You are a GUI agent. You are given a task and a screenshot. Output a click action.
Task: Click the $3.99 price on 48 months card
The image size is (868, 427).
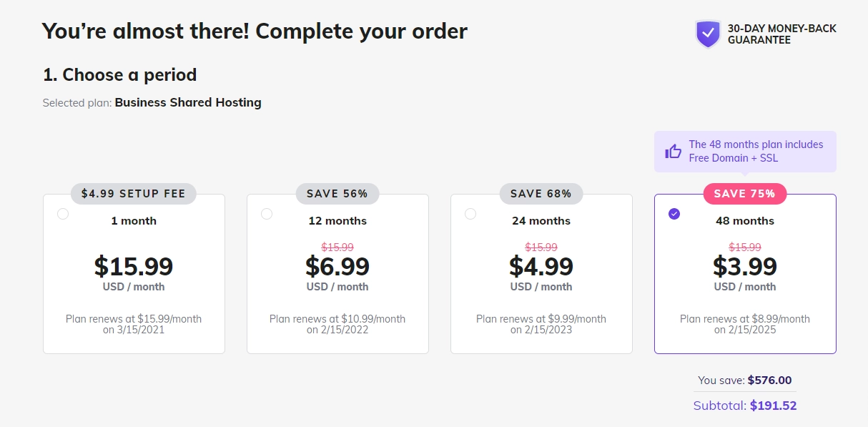(745, 266)
